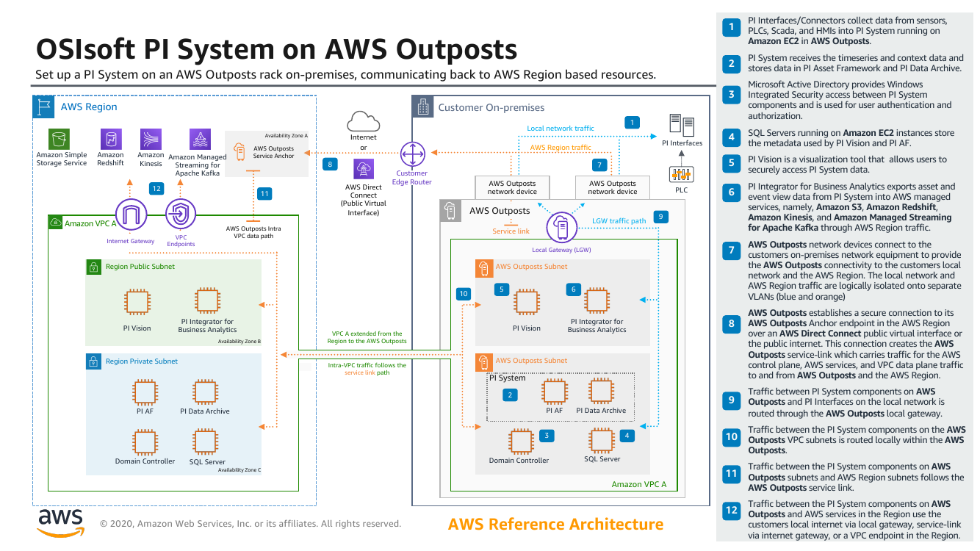The height and width of the screenshot is (551, 980).
Task: Click the AWS Outposts Service Anchor icon
Action: point(239,153)
